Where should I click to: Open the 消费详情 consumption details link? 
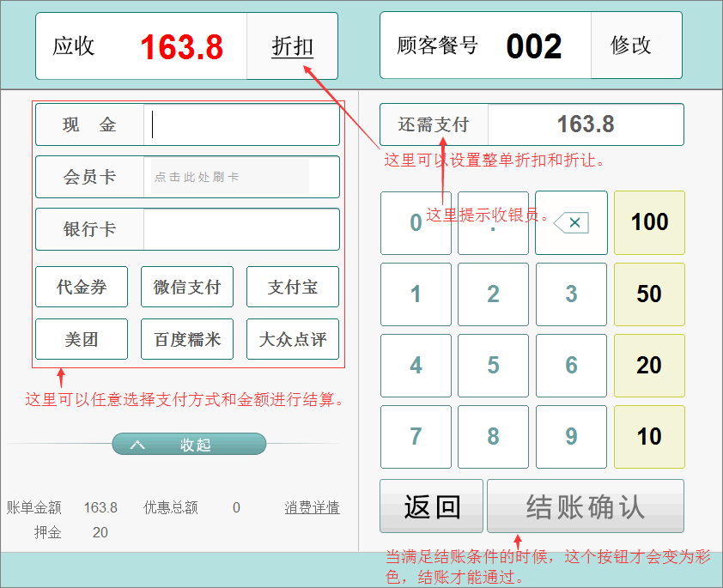tap(312, 507)
